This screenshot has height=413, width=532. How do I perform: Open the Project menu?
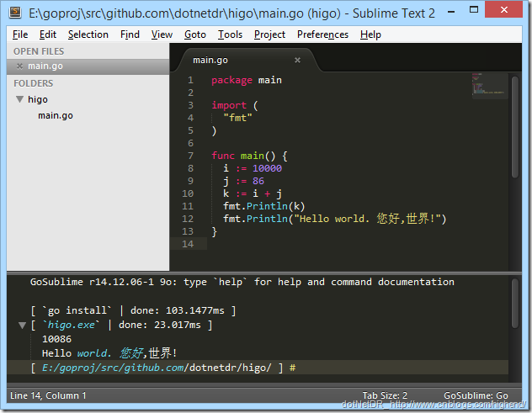point(269,34)
